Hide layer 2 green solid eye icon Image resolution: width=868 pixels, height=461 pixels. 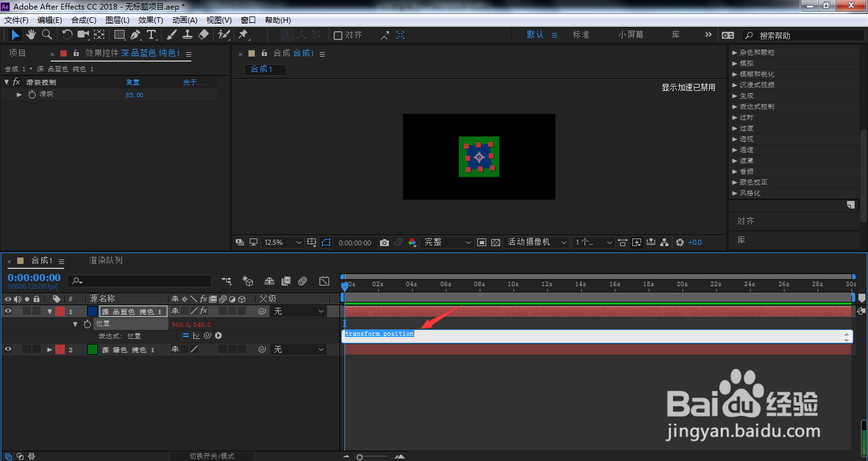pos(8,349)
